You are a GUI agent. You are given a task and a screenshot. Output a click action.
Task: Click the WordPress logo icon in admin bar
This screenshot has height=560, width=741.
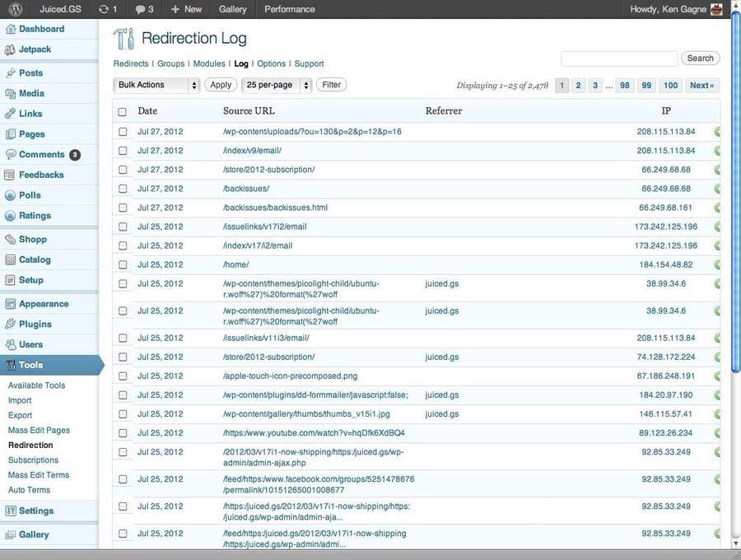16,9
